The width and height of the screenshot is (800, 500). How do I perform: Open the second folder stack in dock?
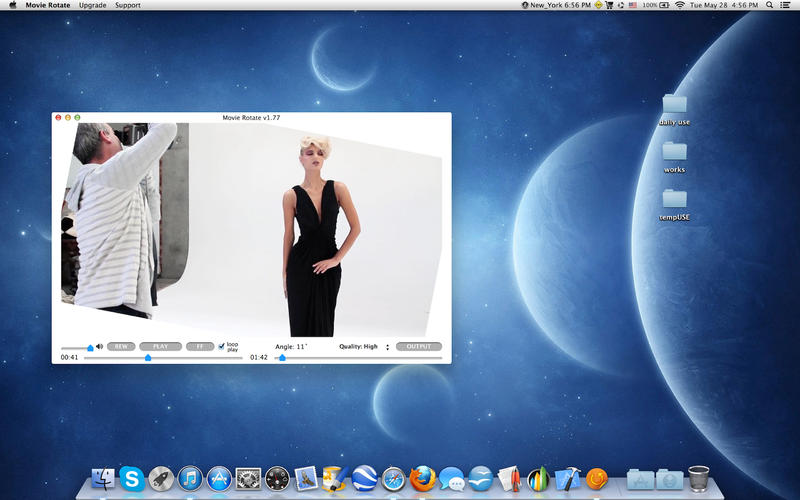pyautogui.click(x=669, y=479)
